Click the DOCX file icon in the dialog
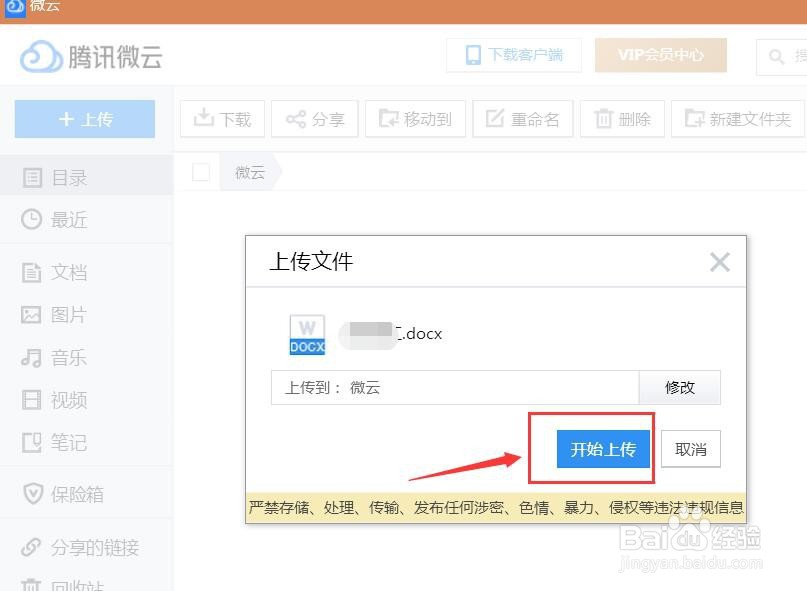Image resolution: width=807 pixels, height=591 pixels. pyautogui.click(x=307, y=335)
